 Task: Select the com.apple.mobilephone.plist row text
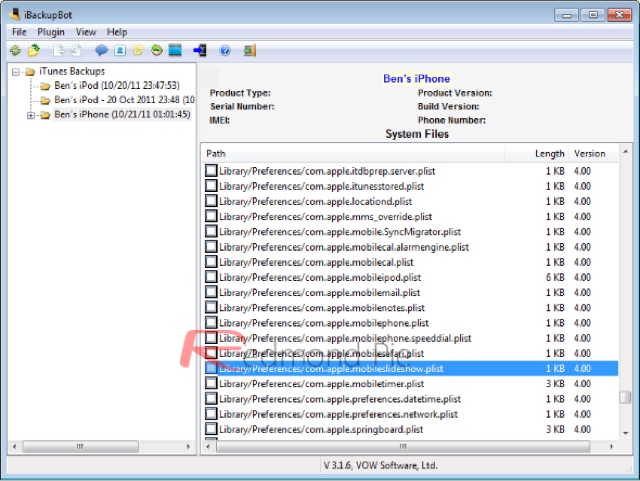pos(324,323)
